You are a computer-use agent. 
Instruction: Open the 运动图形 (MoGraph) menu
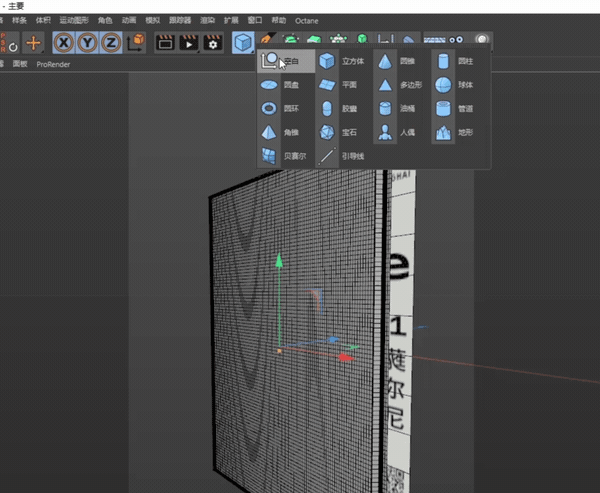(x=74, y=21)
